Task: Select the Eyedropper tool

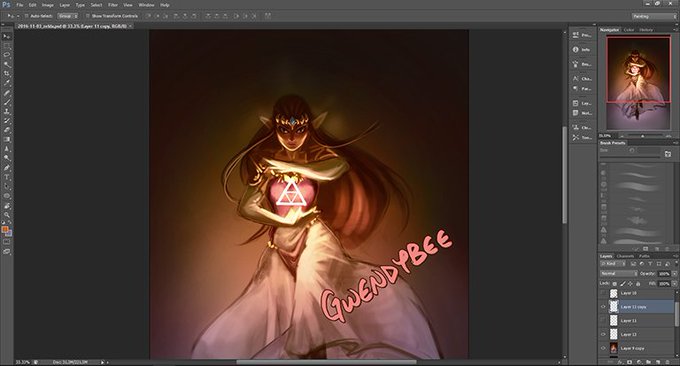Action: point(7,82)
